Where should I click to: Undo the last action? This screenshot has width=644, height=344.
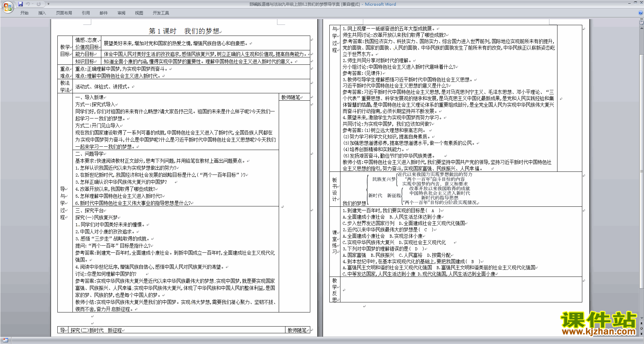pos(28,4)
